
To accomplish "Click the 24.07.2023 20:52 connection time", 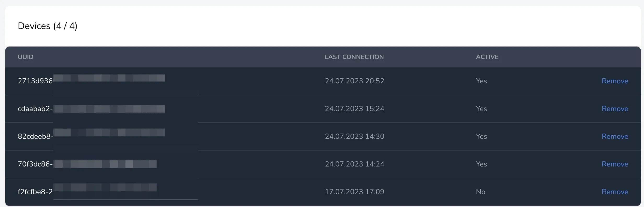I will (x=354, y=81).
